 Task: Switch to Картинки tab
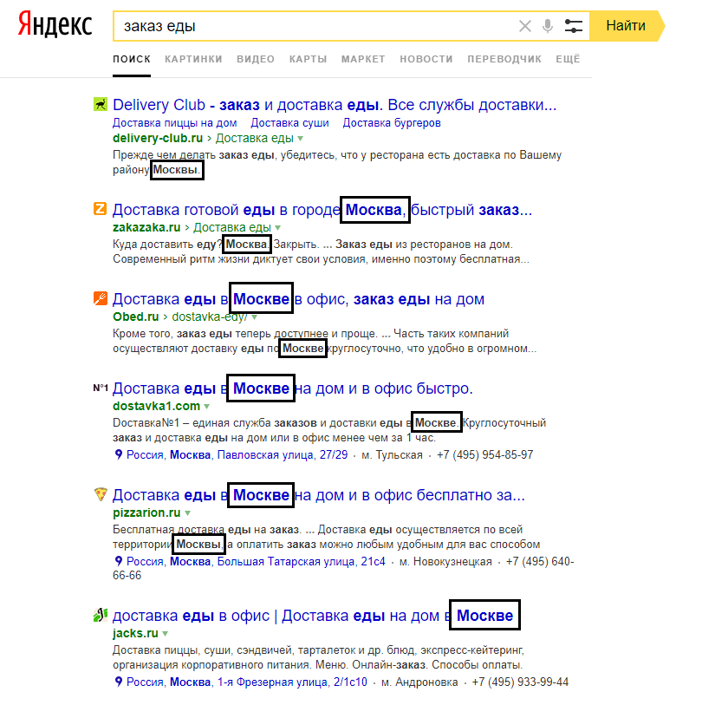point(193,59)
